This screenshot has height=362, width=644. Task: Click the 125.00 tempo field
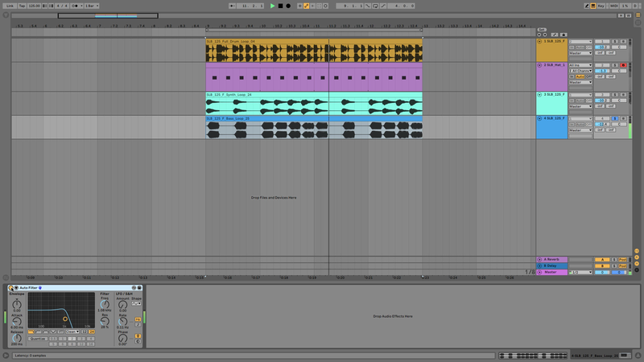pos(34,6)
